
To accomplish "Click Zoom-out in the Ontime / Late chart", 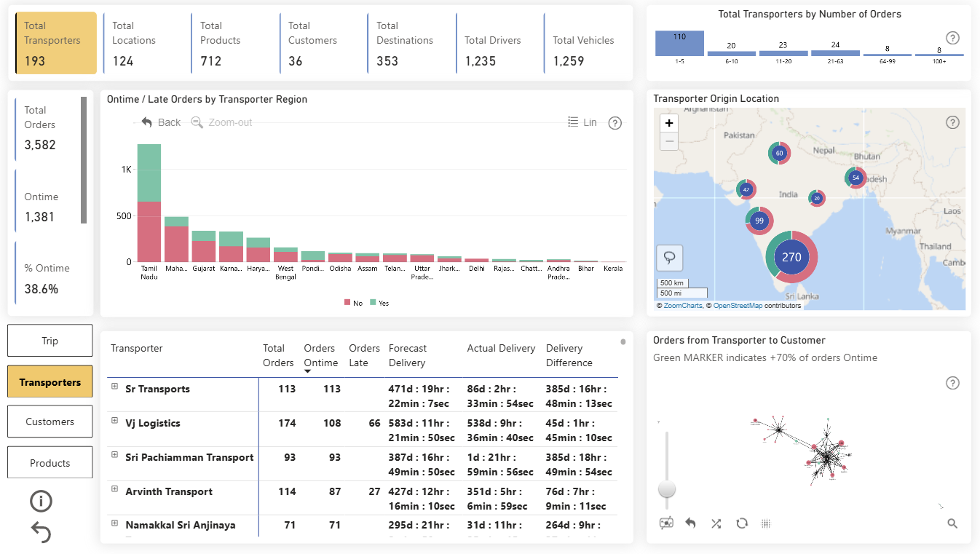I will tap(222, 122).
